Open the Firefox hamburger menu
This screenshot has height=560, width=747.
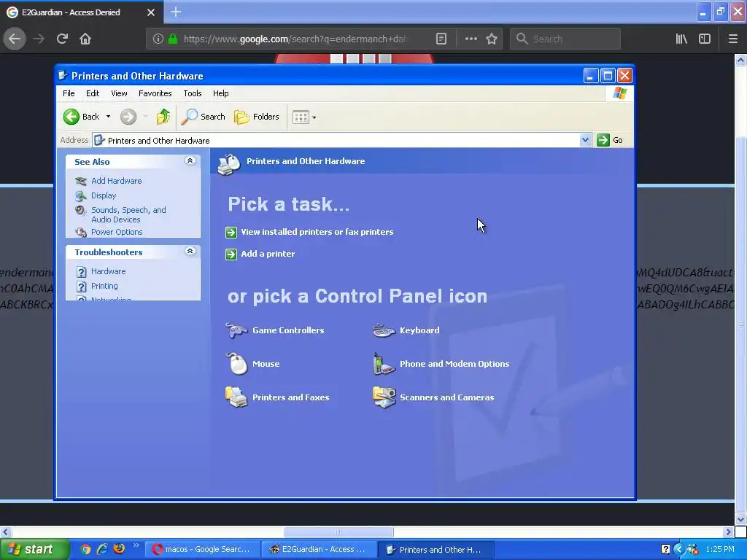[x=733, y=39]
